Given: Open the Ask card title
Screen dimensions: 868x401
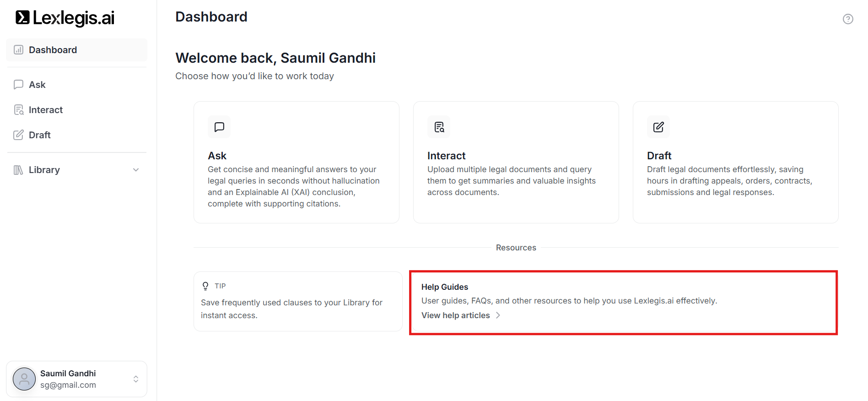Looking at the screenshot, I should coord(217,156).
